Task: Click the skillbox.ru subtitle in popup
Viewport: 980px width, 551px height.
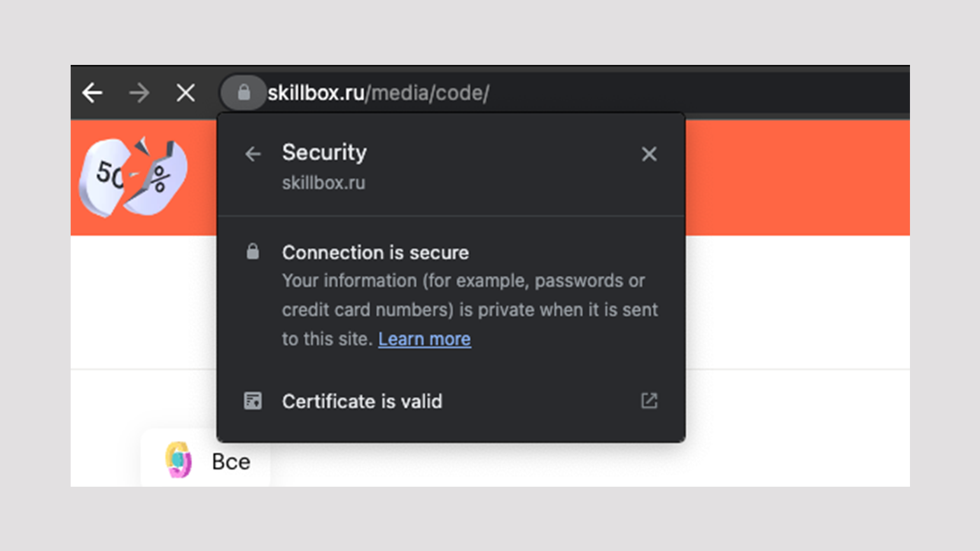Action: pos(323,183)
